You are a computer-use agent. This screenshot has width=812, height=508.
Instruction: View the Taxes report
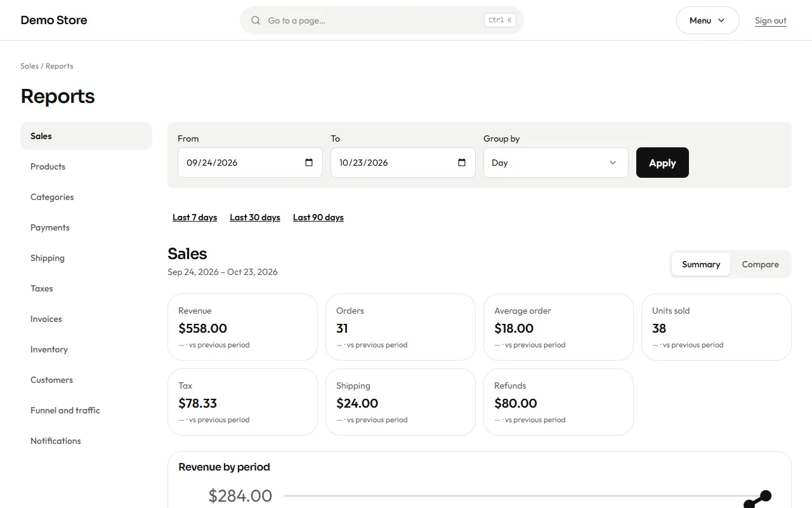pos(86,288)
